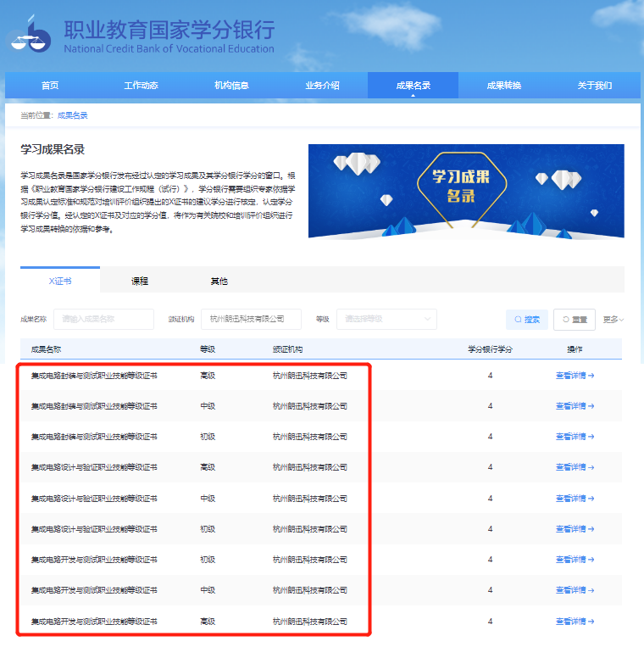
Task: Click the 颁证机构 input field
Action: tap(251, 319)
